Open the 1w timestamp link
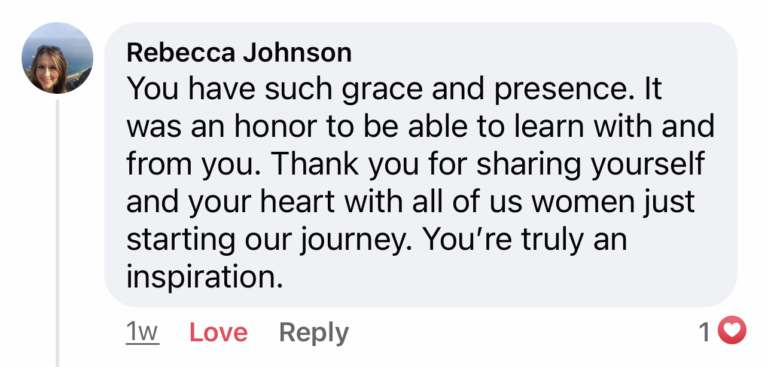 click(143, 333)
